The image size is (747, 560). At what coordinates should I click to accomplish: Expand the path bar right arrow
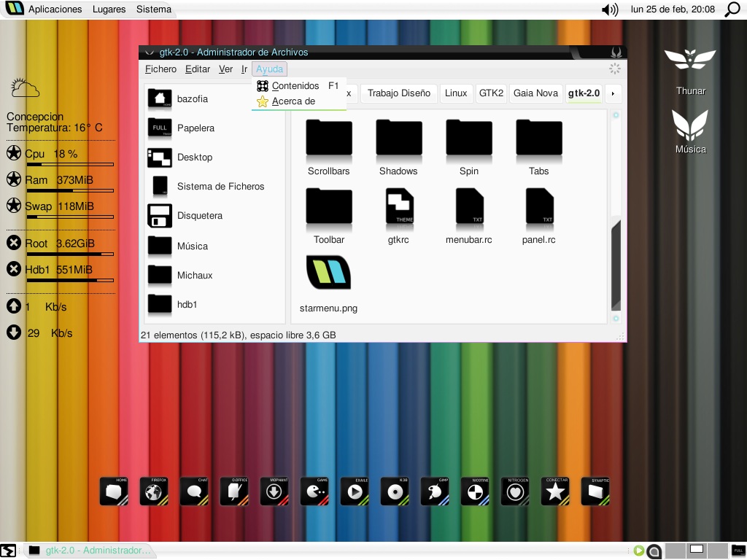click(x=613, y=93)
